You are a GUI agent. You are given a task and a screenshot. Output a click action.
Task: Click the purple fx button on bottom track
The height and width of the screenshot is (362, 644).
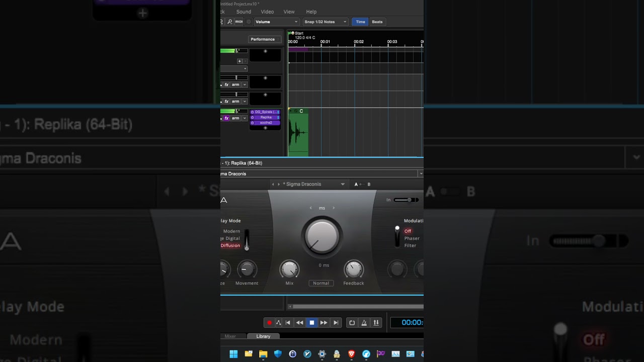click(226, 118)
